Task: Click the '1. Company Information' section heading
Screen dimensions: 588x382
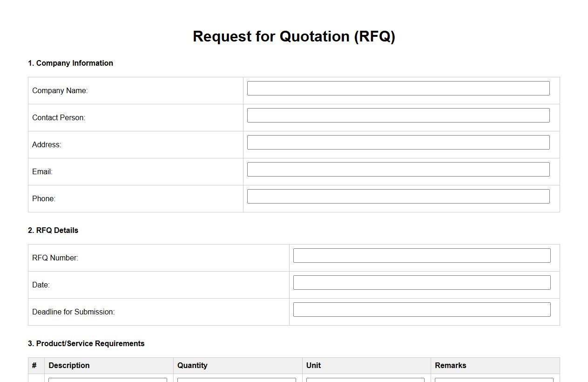Action: (70, 63)
